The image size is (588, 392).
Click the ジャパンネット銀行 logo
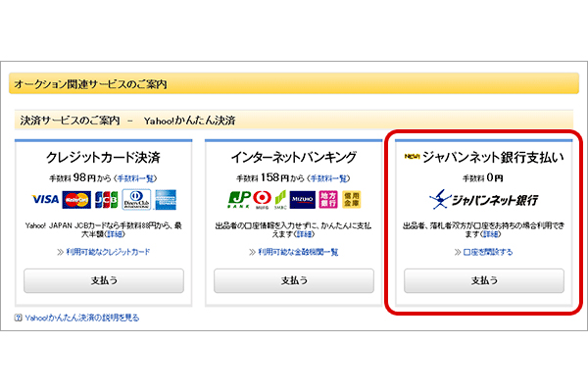484,200
